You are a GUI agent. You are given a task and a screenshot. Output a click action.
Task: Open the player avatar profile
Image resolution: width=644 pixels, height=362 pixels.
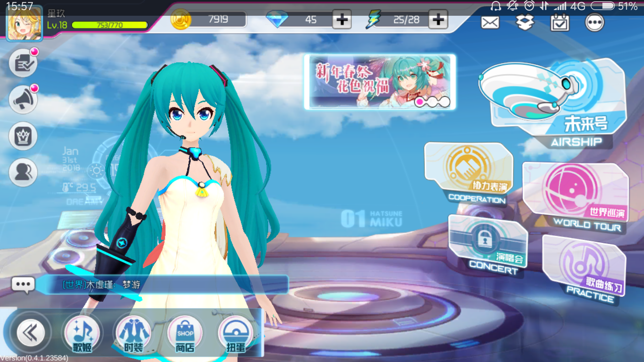pos(24,24)
